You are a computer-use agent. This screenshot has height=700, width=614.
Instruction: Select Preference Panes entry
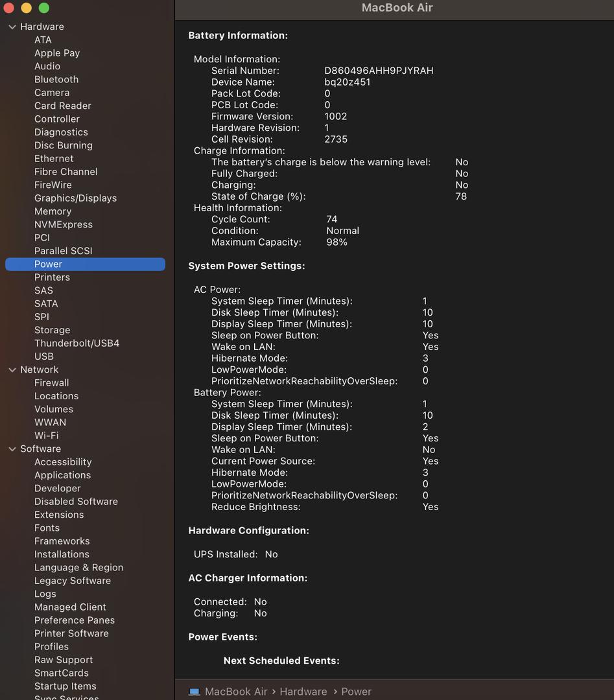coord(75,620)
